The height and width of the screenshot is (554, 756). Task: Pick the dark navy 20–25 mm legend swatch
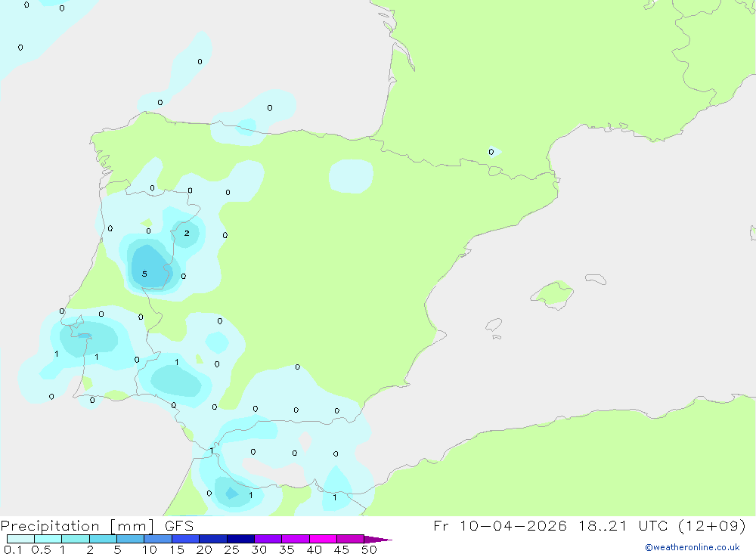point(212,539)
